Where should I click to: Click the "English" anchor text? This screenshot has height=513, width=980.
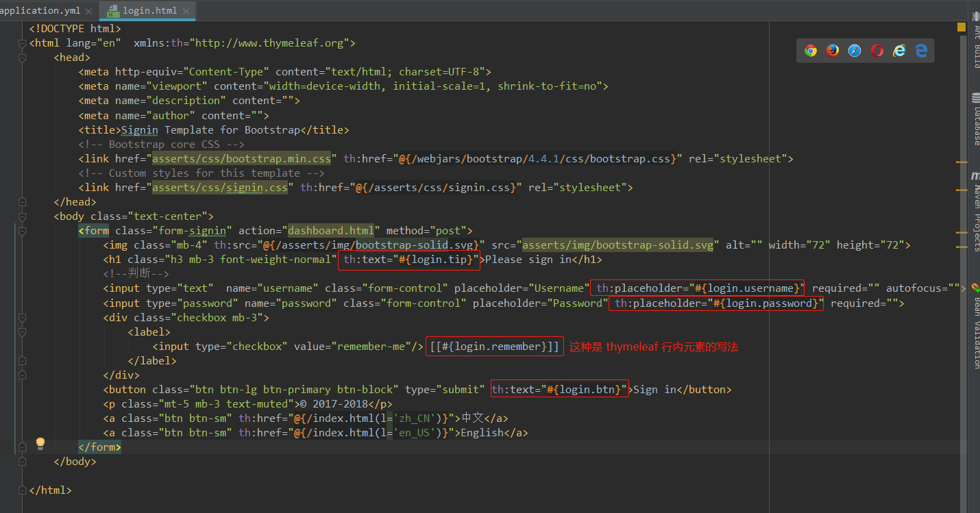[x=482, y=433]
